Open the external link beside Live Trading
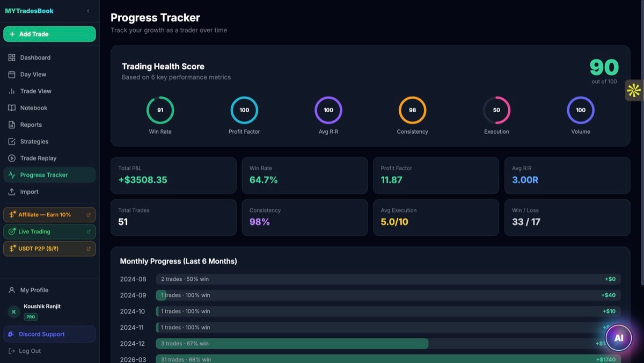 pyautogui.click(x=90, y=231)
